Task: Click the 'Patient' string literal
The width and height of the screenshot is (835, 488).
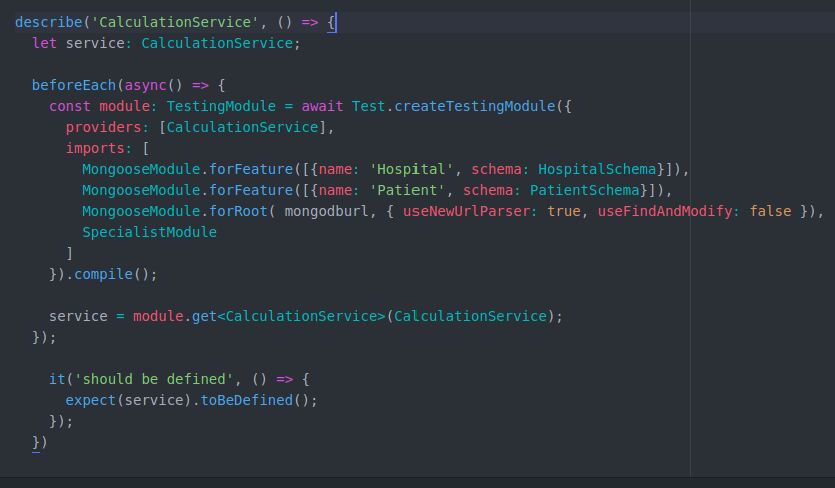Action: (407, 190)
